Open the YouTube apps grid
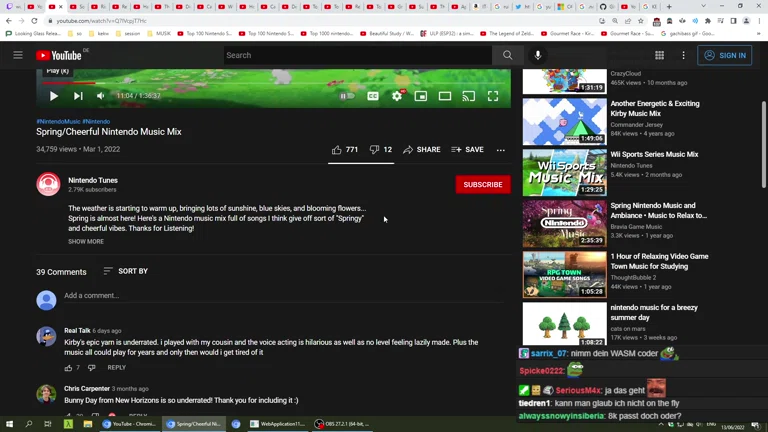The image size is (768, 432). [x=659, y=55]
